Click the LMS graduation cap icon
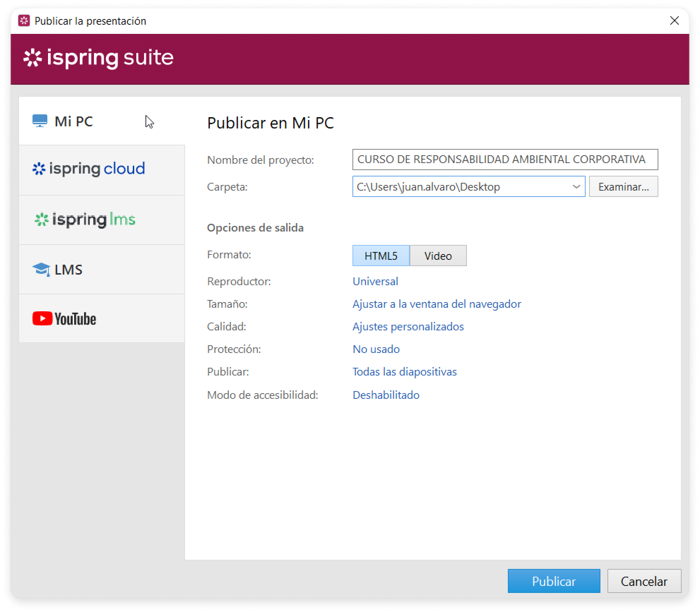 pyautogui.click(x=41, y=270)
